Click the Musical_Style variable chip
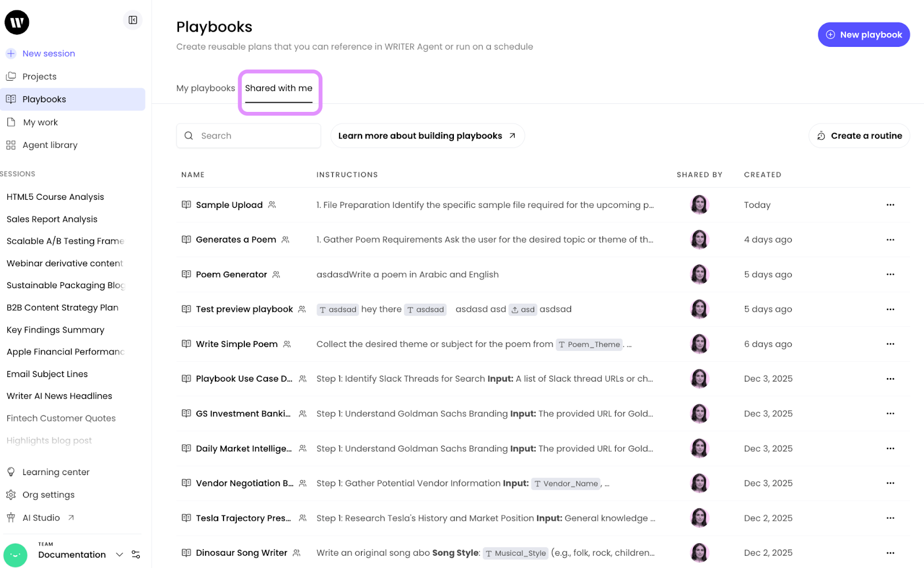The image size is (924, 568). [x=515, y=553]
